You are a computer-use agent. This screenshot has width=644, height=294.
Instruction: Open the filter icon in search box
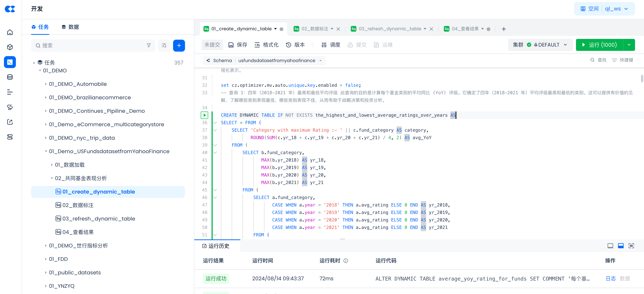click(149, 45)
